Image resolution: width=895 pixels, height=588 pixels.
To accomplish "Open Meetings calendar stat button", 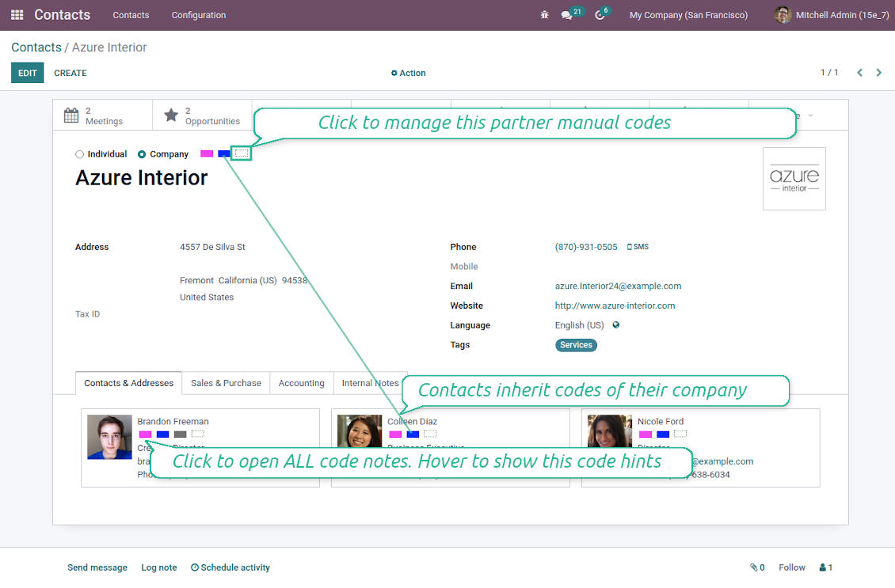I will click(103, 116).
